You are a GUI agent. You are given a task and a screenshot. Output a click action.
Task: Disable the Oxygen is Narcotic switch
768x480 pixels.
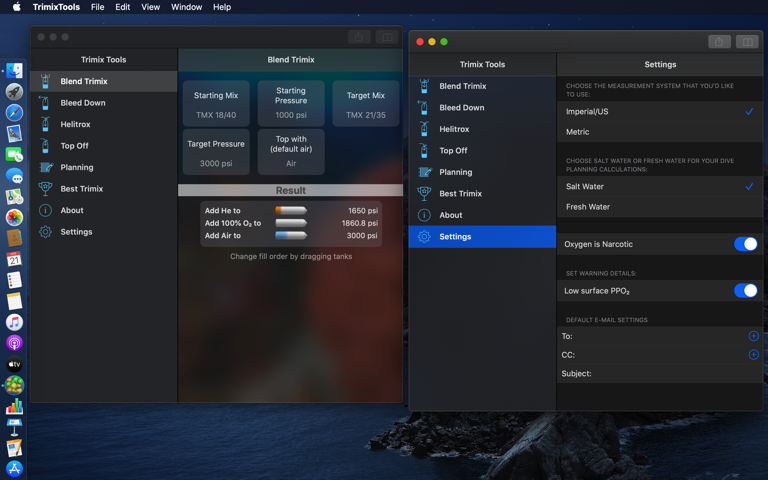745,244
